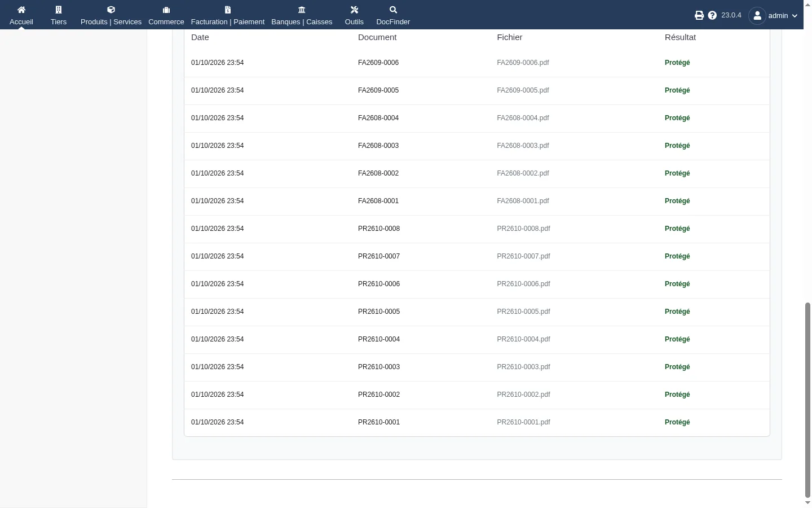The height and width of the screenshot is (508, 812).
Task: Click the version number 23.0.4
Action: click(x=731, y=15)
